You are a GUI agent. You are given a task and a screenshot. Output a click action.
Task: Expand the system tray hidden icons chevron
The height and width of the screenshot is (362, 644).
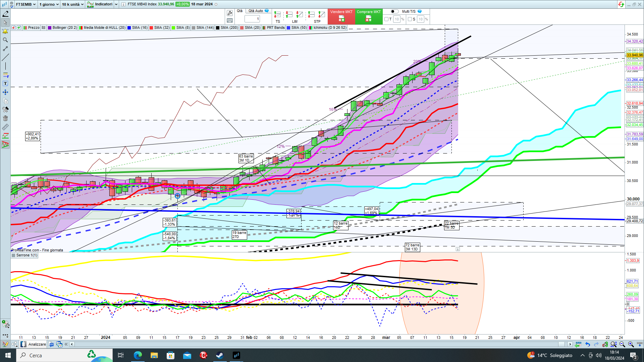tap(583, 355)
